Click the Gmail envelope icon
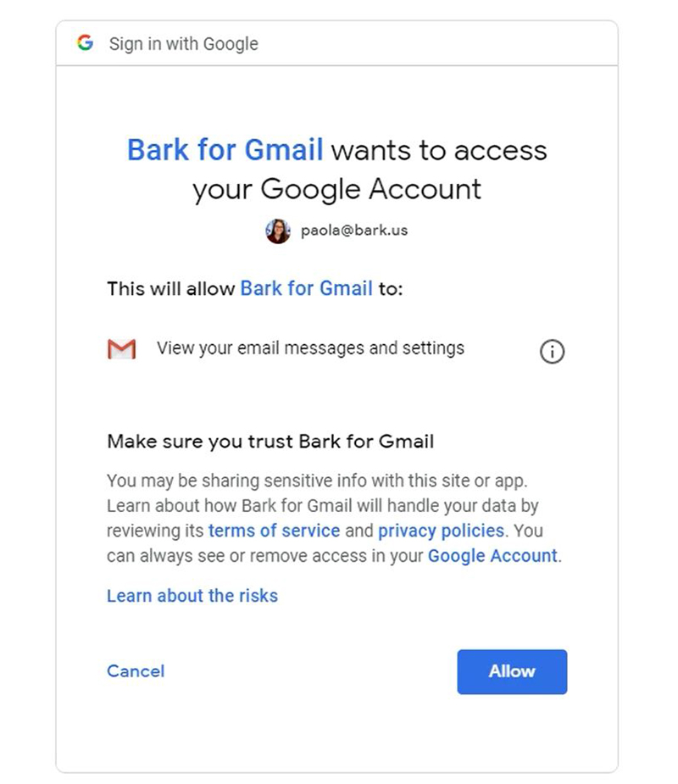 tap(121, 349)
